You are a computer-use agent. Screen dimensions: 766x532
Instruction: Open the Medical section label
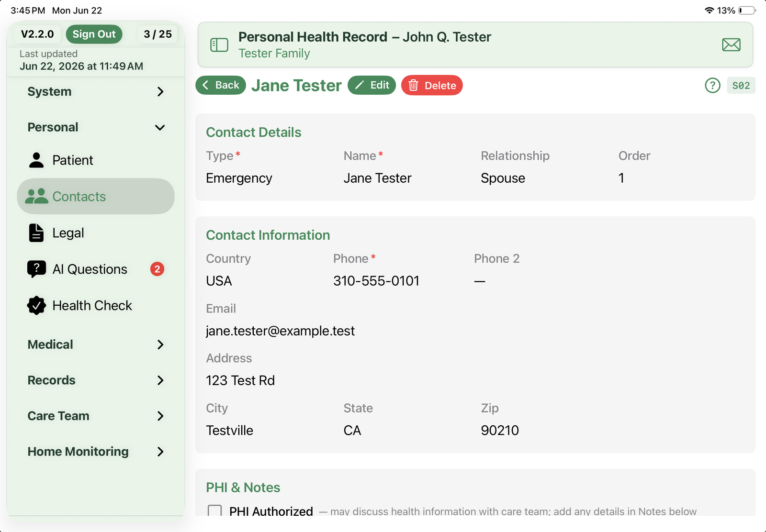(50, 344)
